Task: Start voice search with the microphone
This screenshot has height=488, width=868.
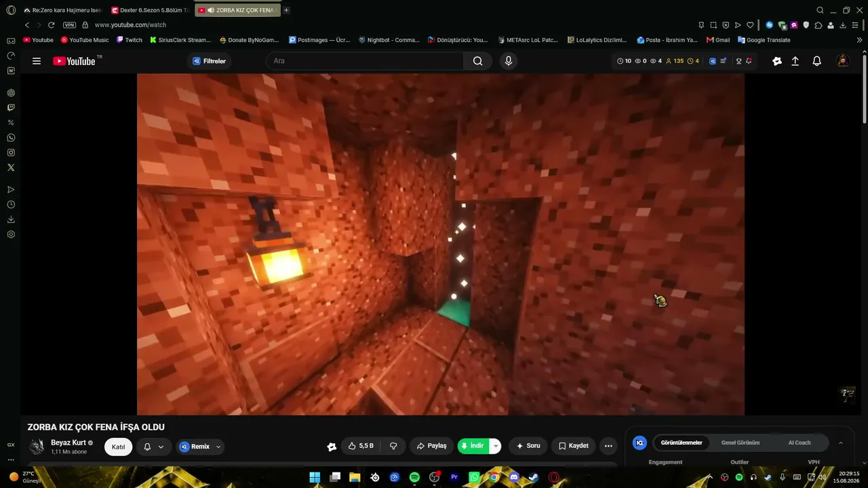Action: click(509, 61)
